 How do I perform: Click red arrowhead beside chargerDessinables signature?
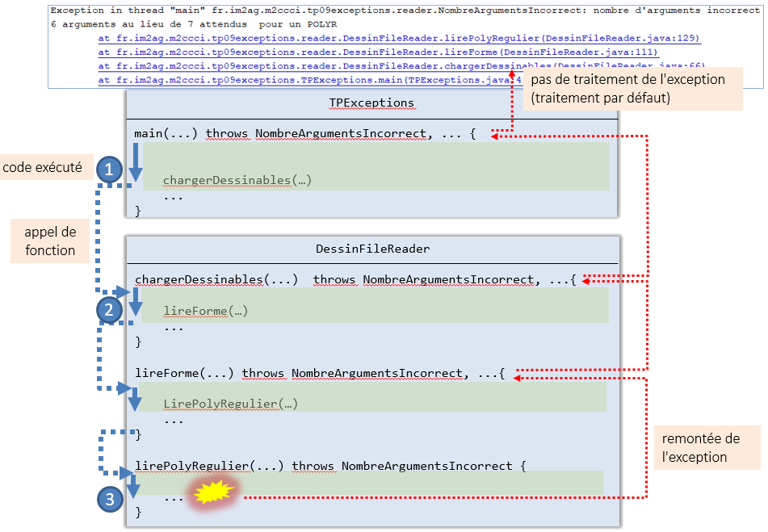(x=586, y=279)
